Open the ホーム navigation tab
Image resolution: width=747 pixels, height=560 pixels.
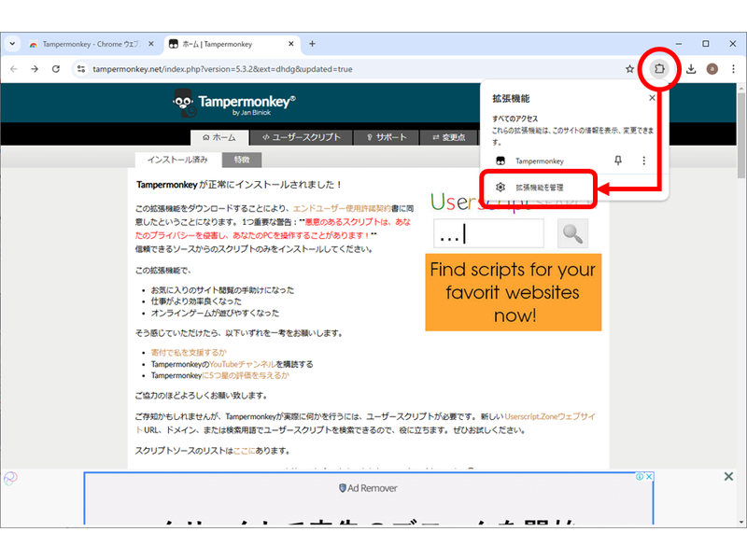[219, 137]
